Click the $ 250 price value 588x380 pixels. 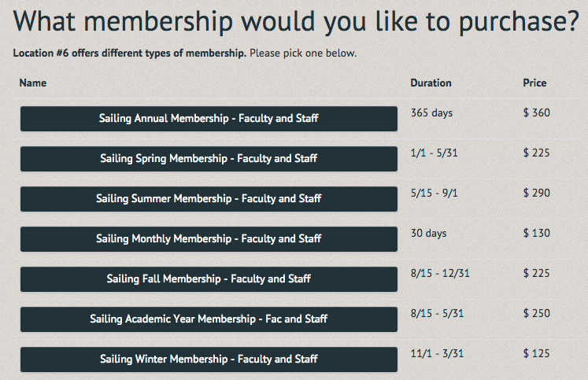[537, 313]
